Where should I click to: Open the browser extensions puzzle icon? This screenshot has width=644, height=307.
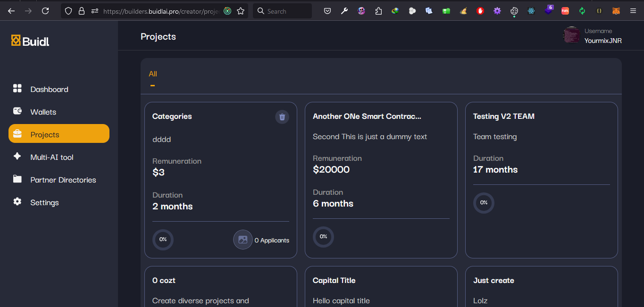pyautogui.click(x=378, y=11)
